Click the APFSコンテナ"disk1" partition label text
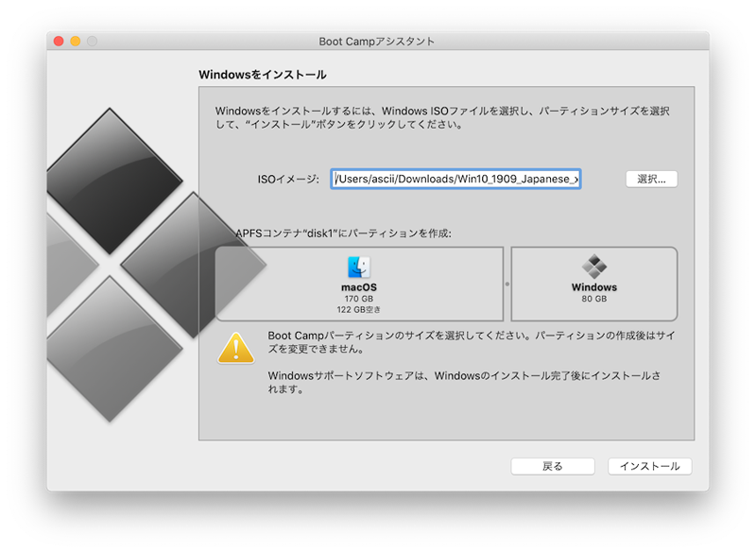Screen dimensions: 756x553 [x=343, y=233]
